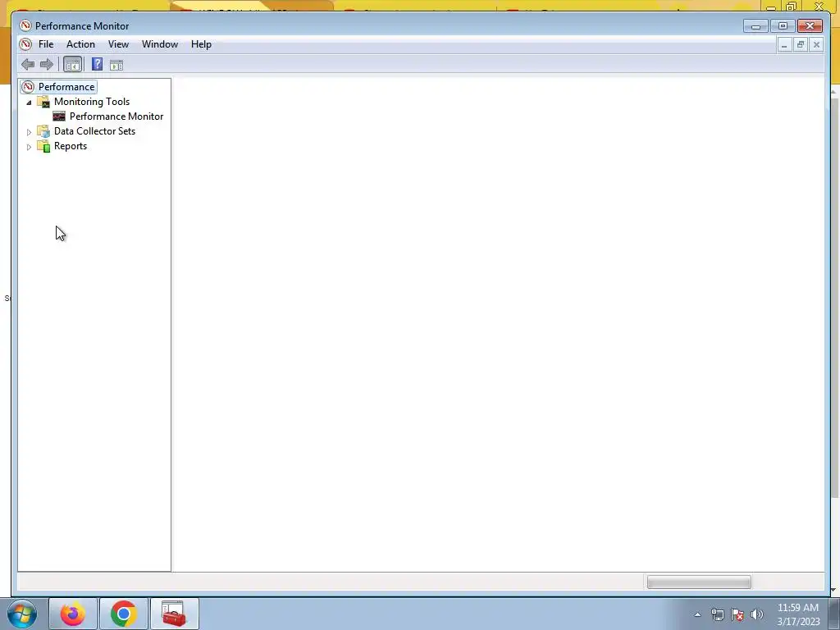Click the network tray icon
The image size is (840, 630).
tap(717, 614)
